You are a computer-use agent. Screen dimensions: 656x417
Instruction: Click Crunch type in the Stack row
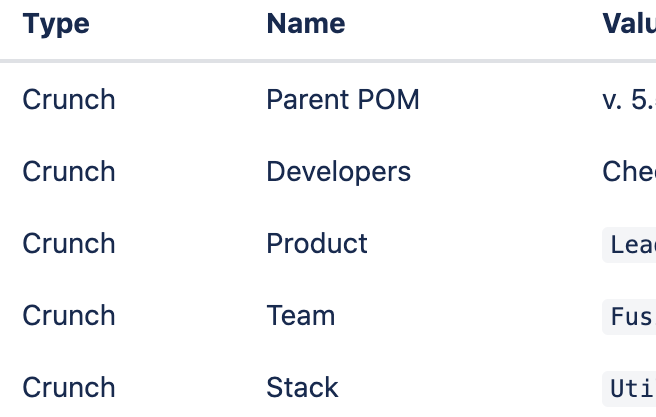pyautogui.click(x=69, y=387)
